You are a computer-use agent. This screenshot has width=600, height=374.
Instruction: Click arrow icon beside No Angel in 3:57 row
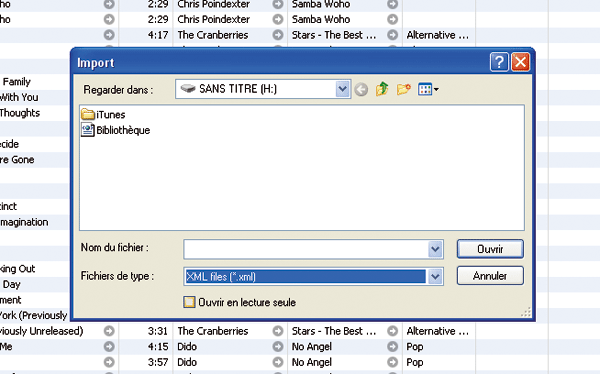[x=392, y=362]
